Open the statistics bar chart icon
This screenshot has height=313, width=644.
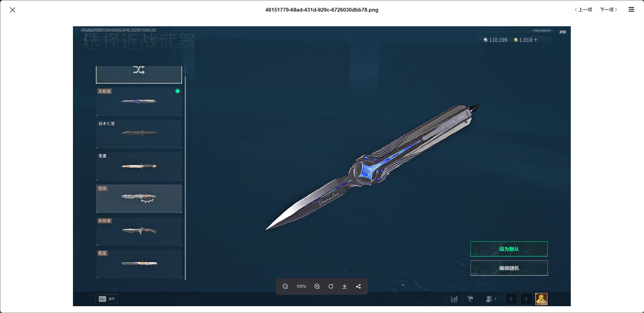[x=454, y=299]
